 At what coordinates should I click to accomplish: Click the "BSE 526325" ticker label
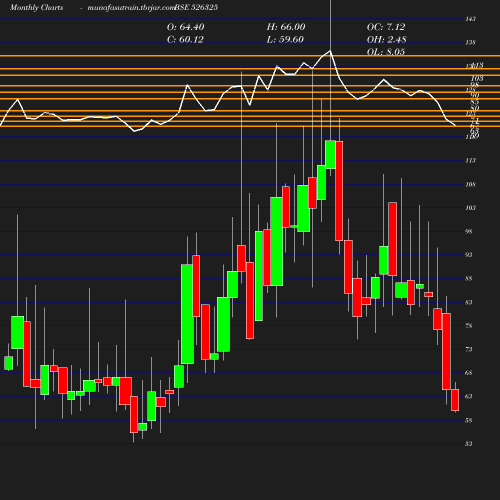pos(196,7)
